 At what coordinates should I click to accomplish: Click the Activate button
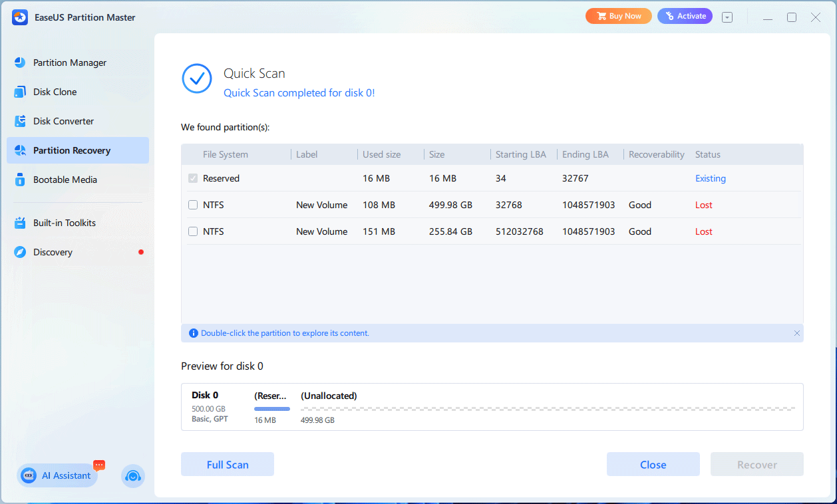click(684, 15)
